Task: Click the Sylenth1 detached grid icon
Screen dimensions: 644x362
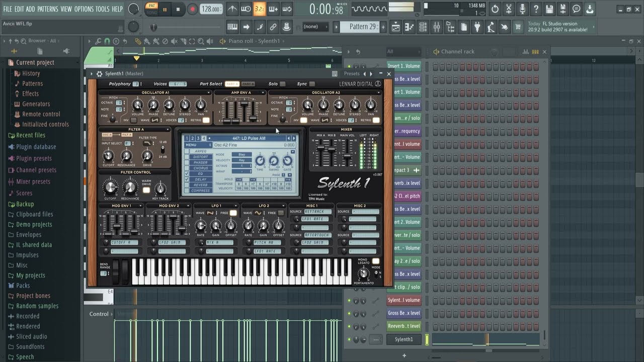Action: point(335,74)
